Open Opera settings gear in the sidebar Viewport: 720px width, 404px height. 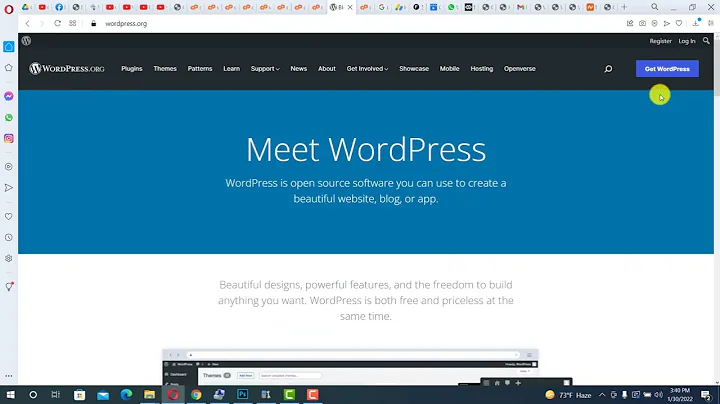point(9,258)
